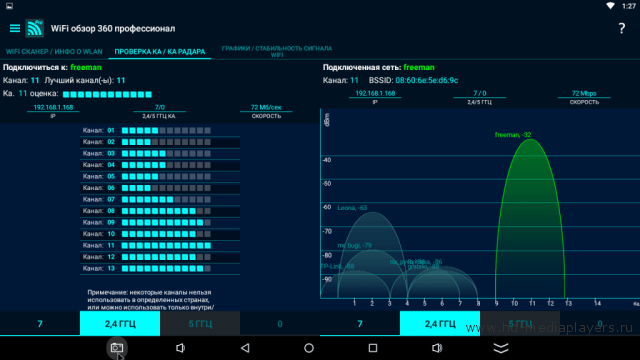Tap the volume down icon in navigation bar
This screenshot has height=360, width=640.
tap(180, 348)
